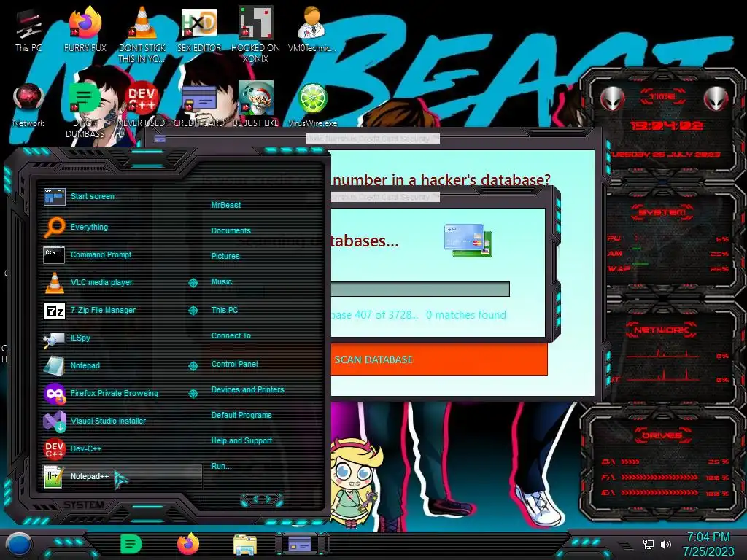747x560 pixels.
Task: Open This PC in start menu
Action: pyautogui.click(x=225, y=309)
